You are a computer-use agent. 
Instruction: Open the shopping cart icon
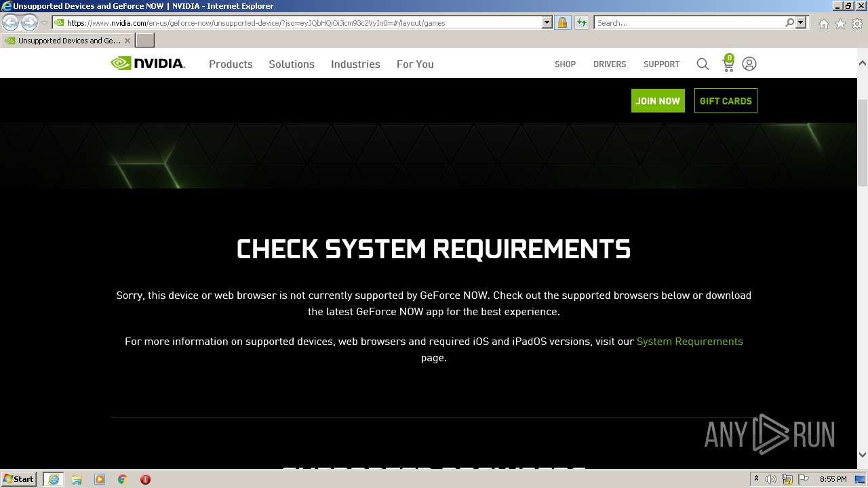[728, 63]
